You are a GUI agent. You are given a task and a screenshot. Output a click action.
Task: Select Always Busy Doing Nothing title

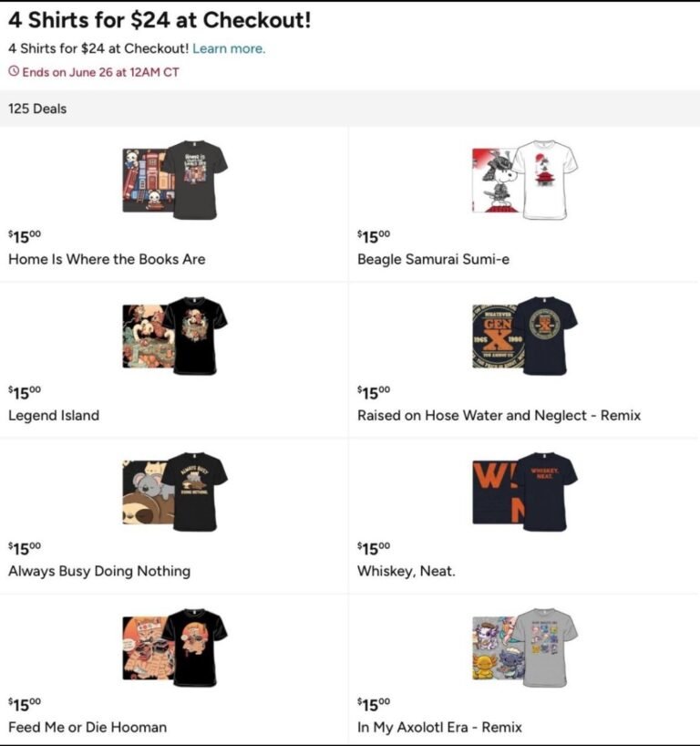99,571
